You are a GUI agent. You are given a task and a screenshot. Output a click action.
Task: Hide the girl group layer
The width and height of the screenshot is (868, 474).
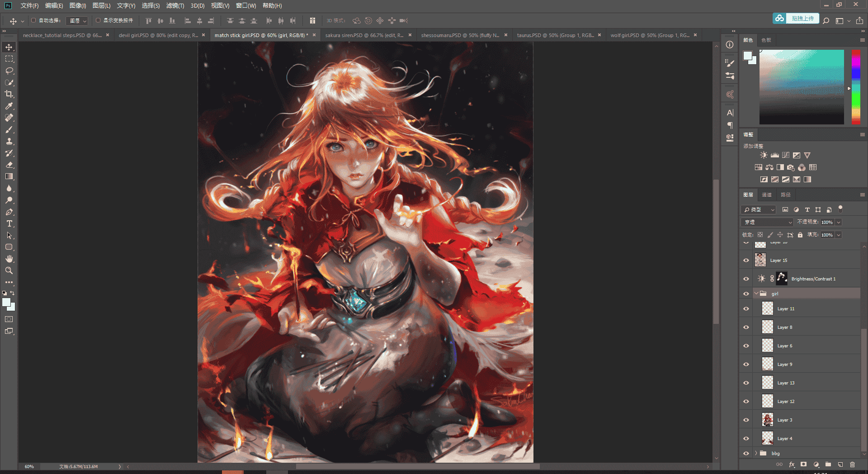pos(746,294)
